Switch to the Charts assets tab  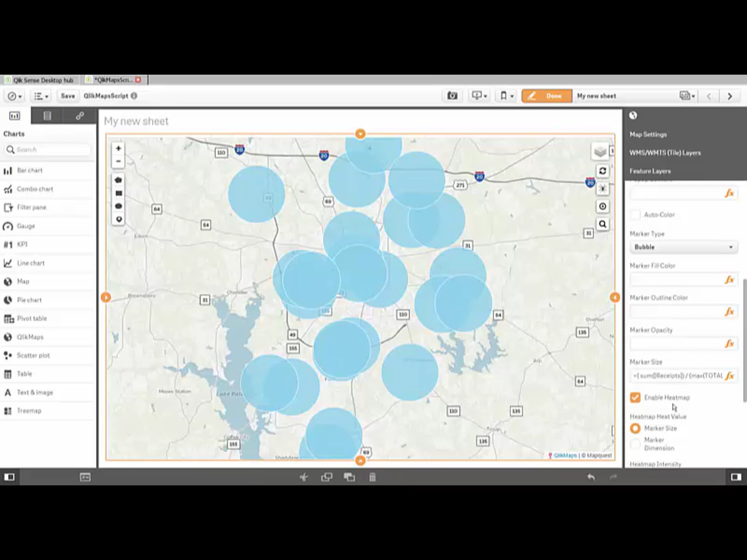[x=15, y=116]
